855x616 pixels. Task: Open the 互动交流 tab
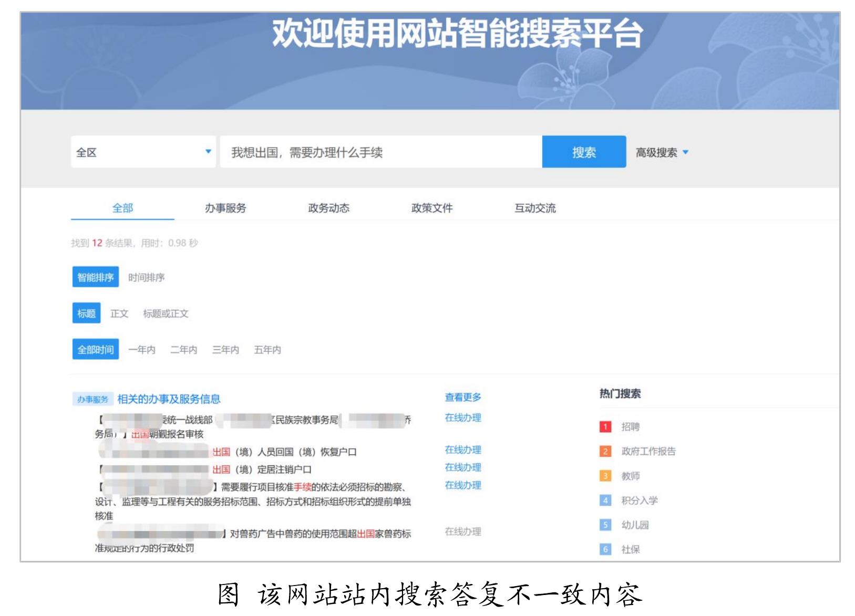[535, 208]
